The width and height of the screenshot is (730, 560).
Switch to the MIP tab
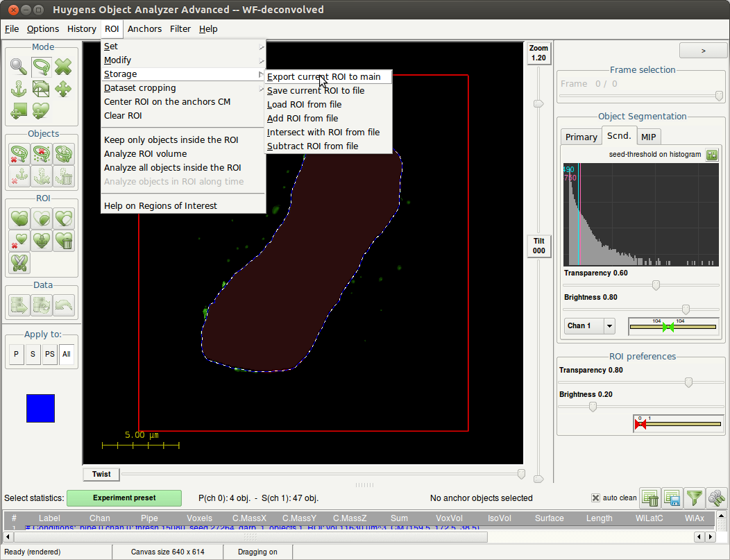[648, 137]
